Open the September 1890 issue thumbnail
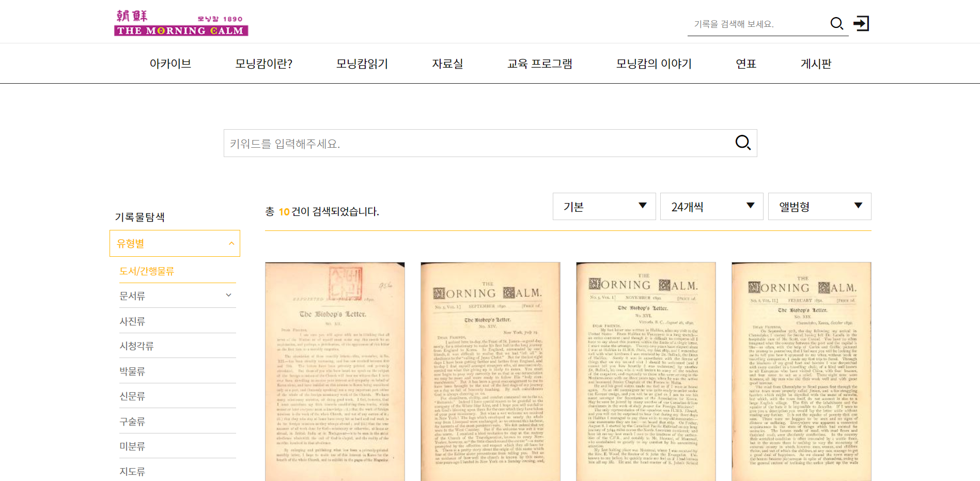This screenshot has height=481, width=980. (x=490, y=371)
